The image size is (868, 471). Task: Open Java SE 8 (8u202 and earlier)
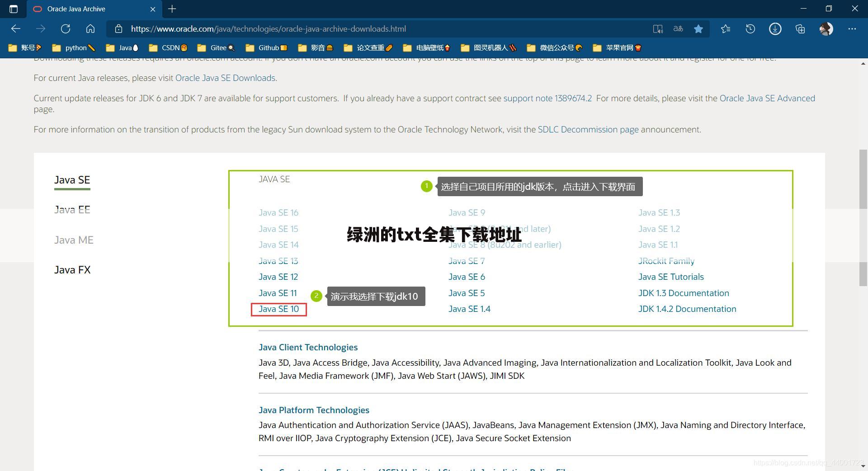(x=505, y=245)
